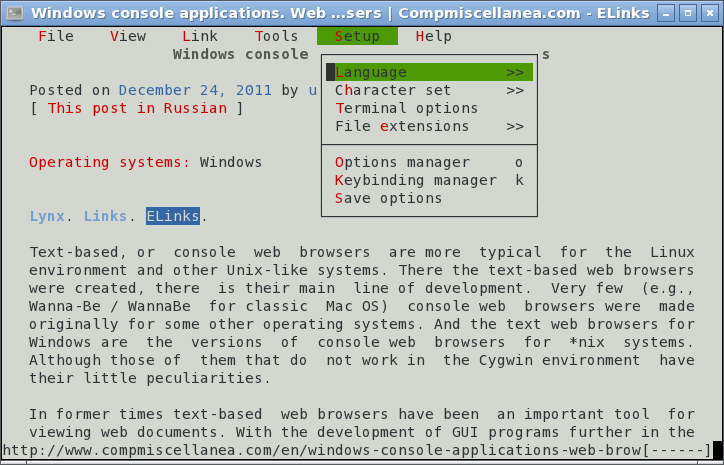The height and width of the screenshot is (465, 724).
Task: Expand the File extensions submenu
Action: coord(429,126)
